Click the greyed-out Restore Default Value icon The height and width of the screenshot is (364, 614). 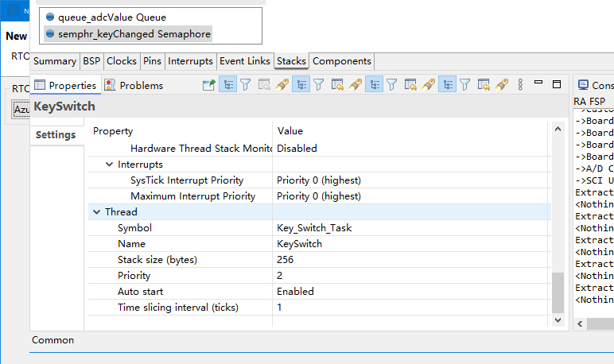click(264, 84)
